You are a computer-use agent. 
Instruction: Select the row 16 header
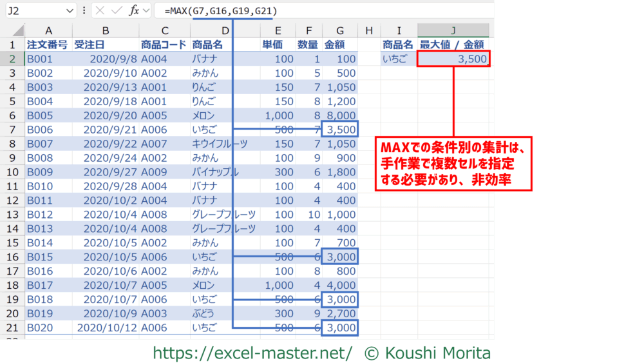(12, 257)
